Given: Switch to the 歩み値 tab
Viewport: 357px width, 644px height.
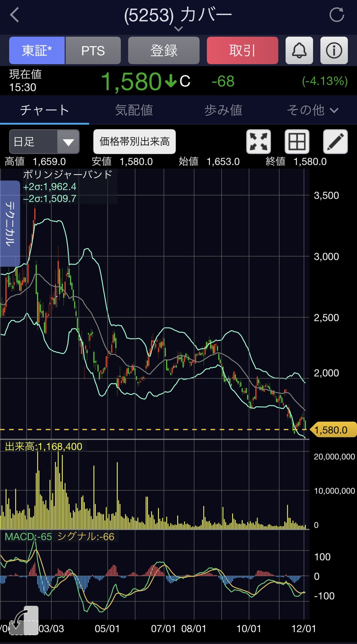Looking at the screenshot, I should (223, 110).
